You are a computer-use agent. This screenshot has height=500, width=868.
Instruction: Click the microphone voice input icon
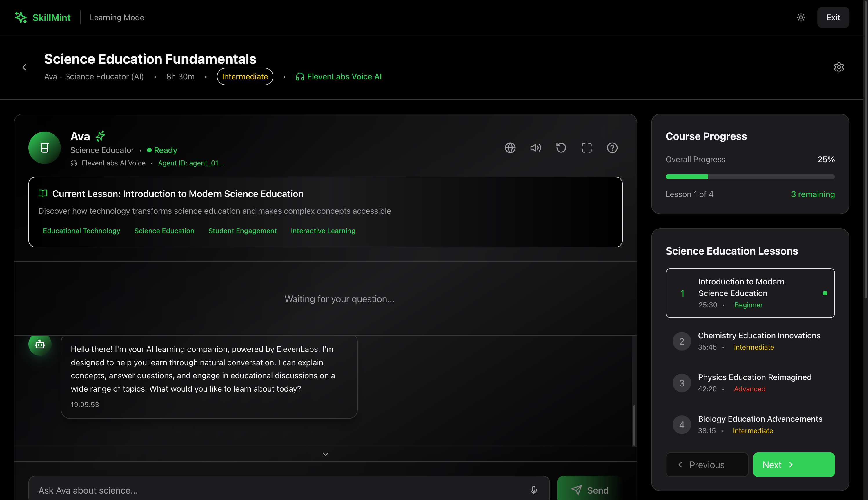(x=533, y=490)
